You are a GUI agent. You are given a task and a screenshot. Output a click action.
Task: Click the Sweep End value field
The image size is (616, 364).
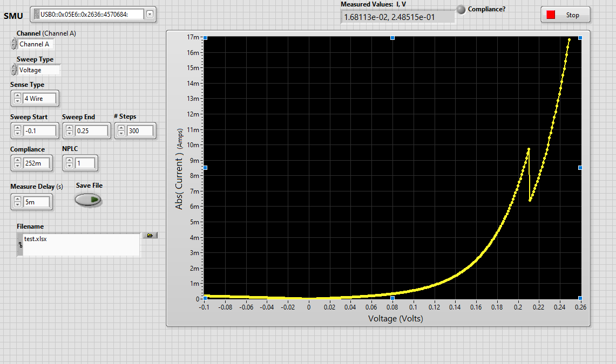tap(91, 131)
